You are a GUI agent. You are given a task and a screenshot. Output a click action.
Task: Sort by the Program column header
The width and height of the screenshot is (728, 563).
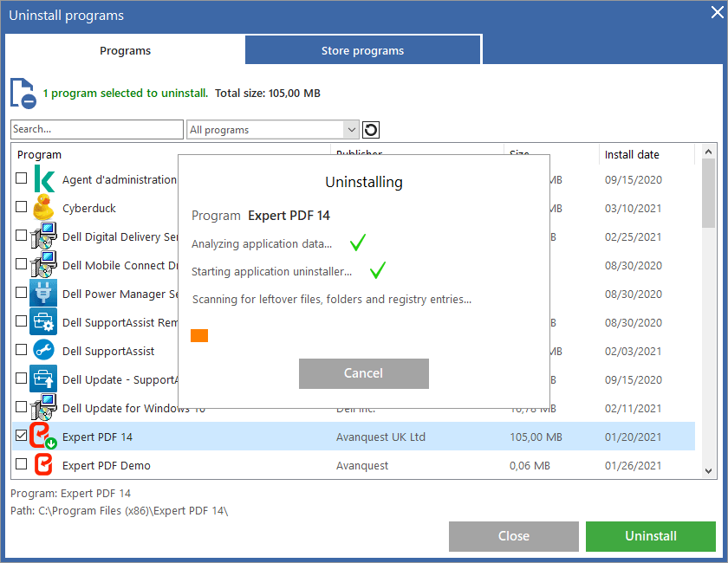[40, 154]
